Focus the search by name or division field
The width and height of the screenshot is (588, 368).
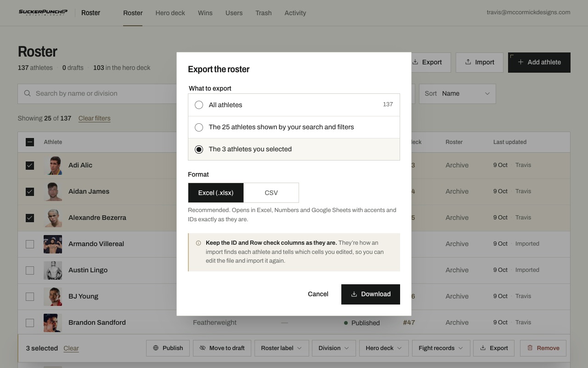click(97, 94)
